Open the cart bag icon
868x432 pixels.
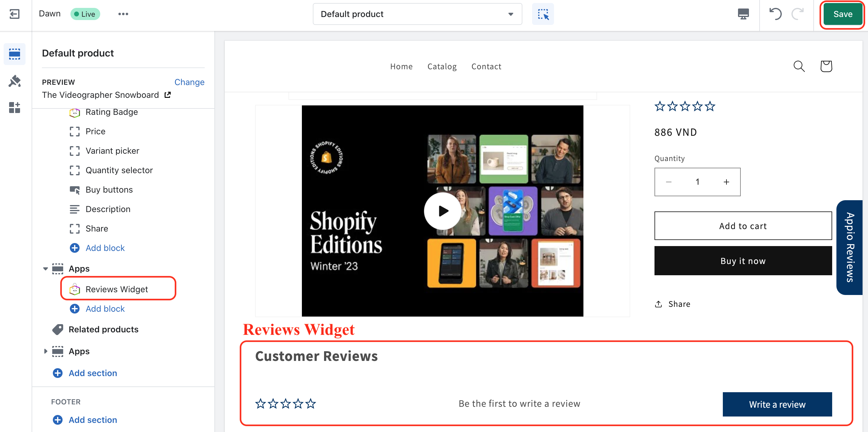click(826, 67)
